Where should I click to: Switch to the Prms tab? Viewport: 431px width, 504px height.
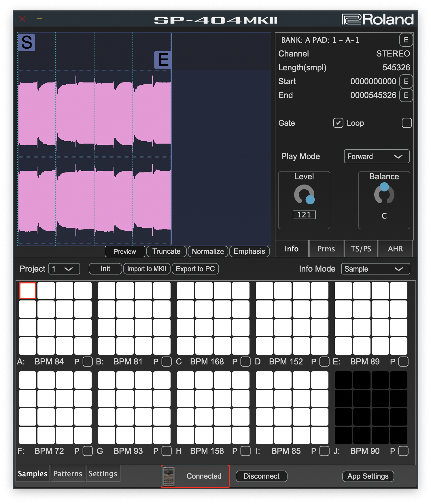tap(326, 249)
